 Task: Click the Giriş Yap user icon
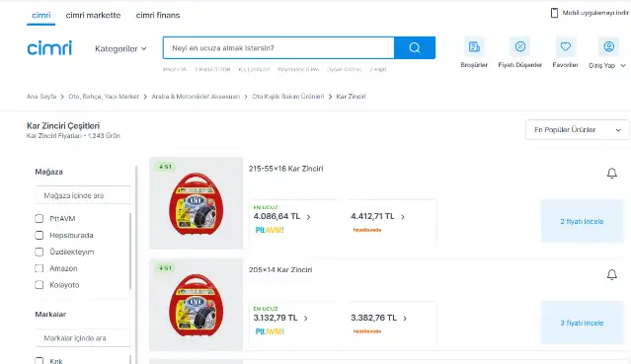point(608,46)
